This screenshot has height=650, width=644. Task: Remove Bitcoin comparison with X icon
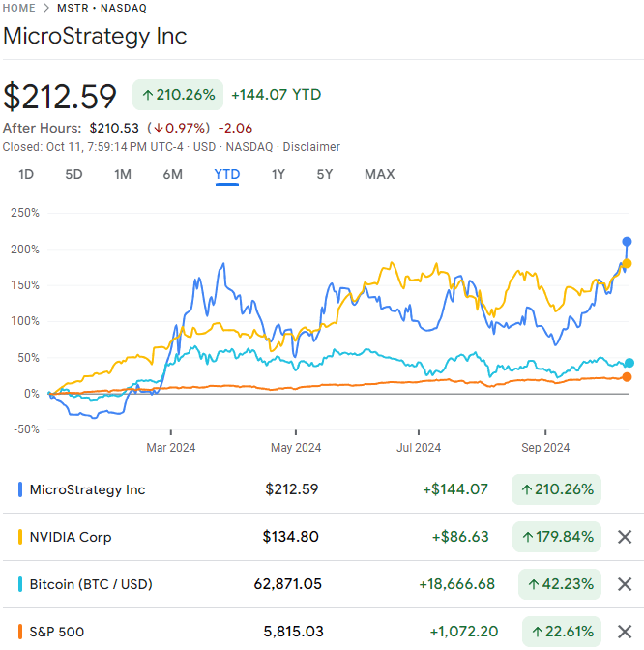[625, 584]
